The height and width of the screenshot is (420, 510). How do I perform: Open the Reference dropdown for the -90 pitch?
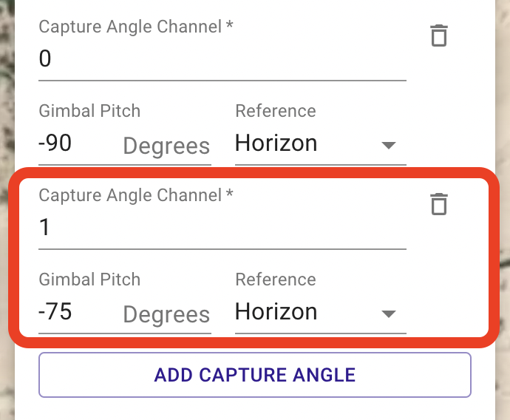tap(320, 143)
